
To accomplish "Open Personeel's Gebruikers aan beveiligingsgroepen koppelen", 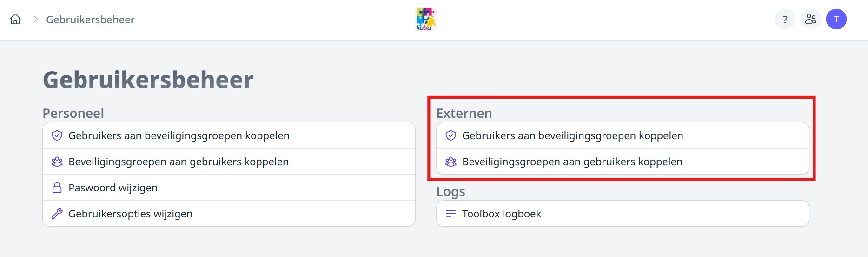I will pos(179,135).
